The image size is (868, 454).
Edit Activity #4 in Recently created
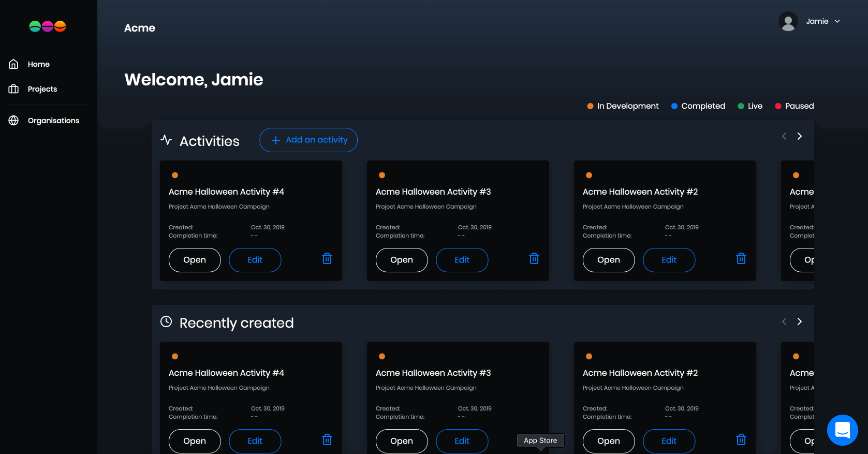[255, 441]
